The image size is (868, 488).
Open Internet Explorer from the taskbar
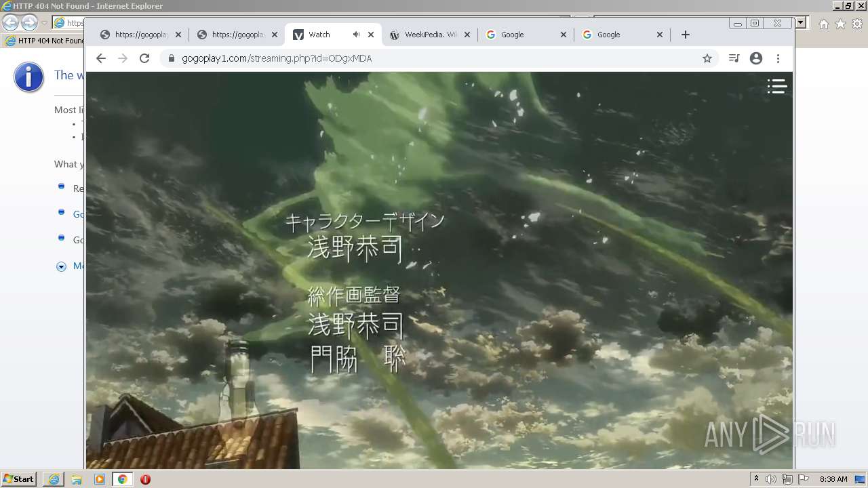(x=54, y=479)
